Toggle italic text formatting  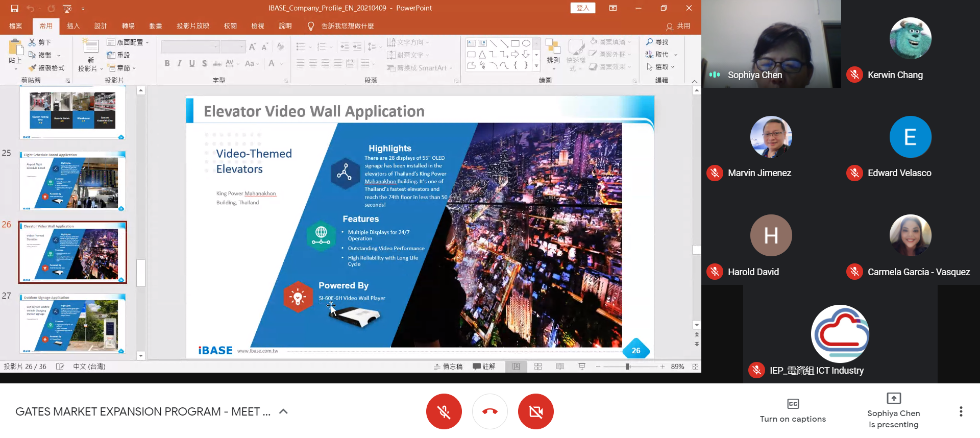179,63
